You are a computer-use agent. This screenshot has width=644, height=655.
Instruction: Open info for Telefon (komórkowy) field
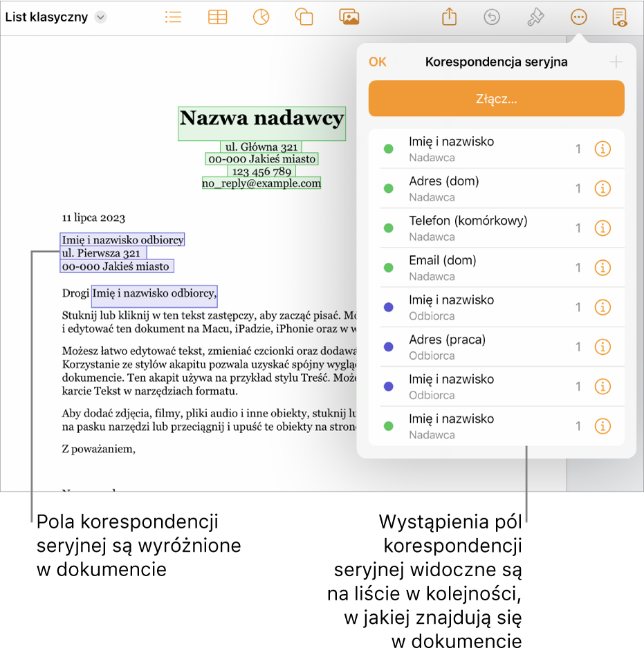[602, 228]
